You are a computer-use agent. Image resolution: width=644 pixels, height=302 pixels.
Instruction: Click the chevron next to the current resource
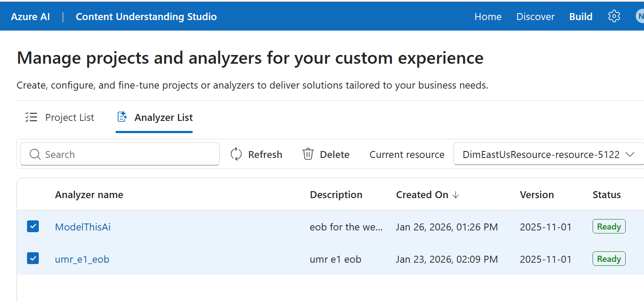pos(630,154)
